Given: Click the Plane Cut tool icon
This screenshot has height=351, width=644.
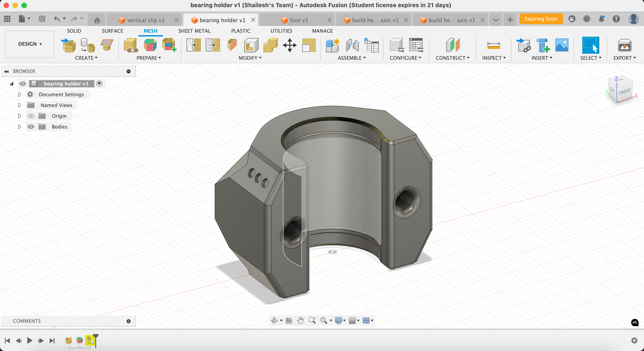Looking at the screenshot, I should point(232,45).
